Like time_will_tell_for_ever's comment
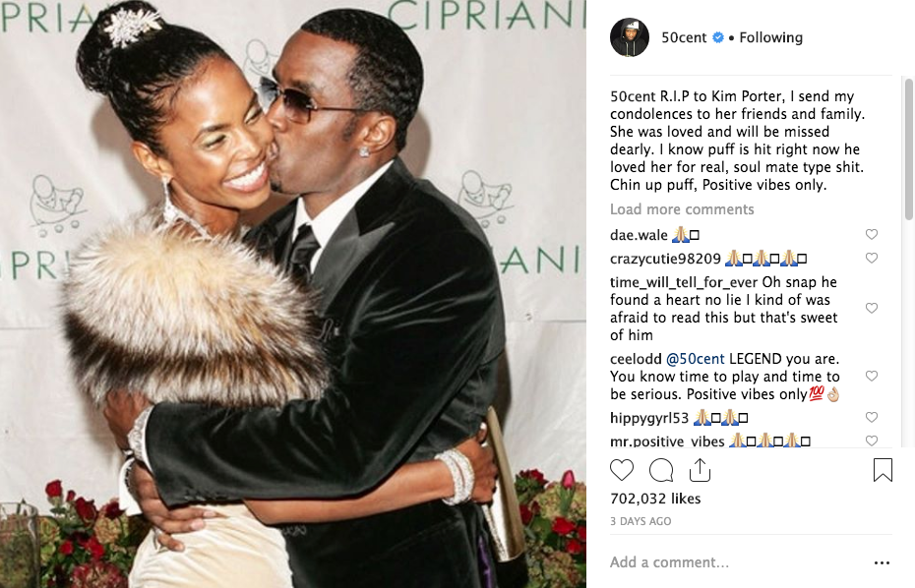Screen dimensions: 915x588 (x=872, y=308)
